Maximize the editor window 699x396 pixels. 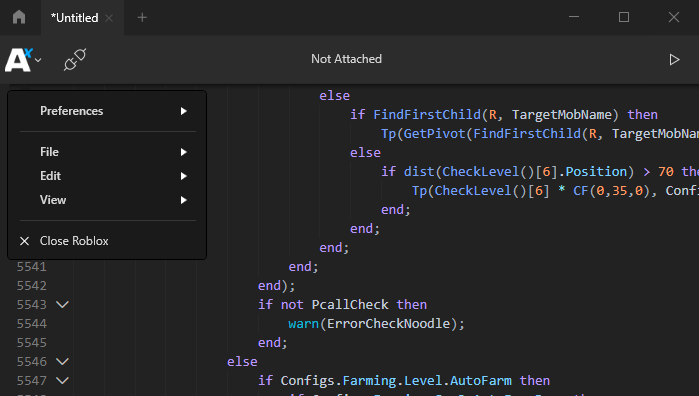click(624, 17)
